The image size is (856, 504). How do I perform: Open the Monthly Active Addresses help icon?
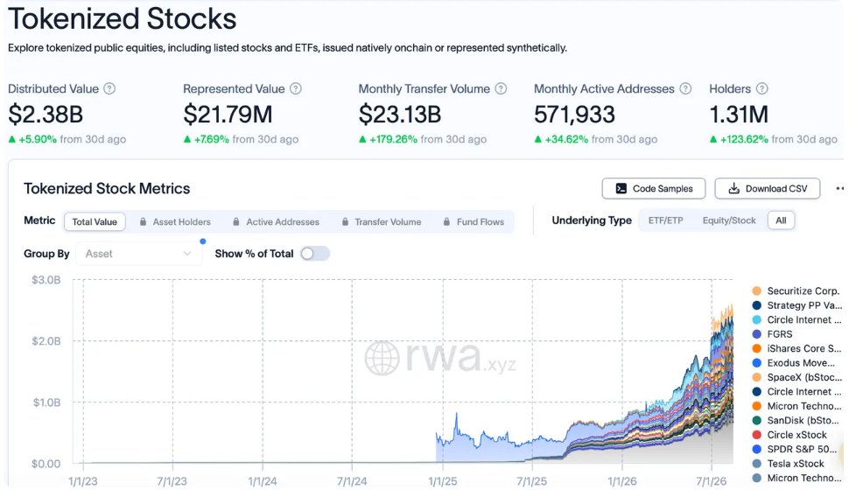point(685,88)
